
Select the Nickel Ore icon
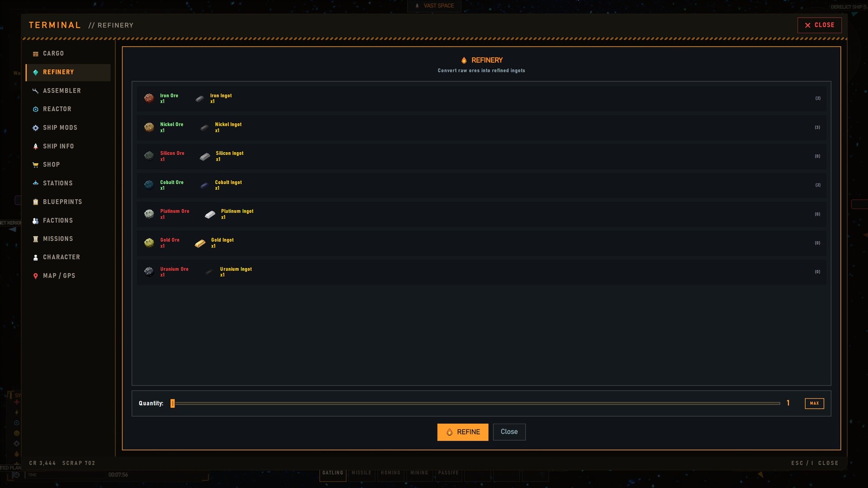[149, 127]
